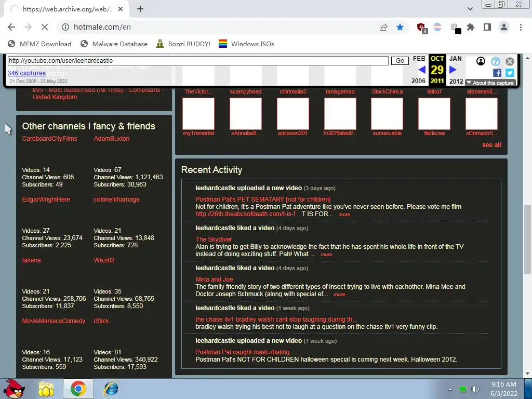The width and height of the screenshot is (532, 399).
Task: Open the BlackChinca user link
Action: point(387,91)
